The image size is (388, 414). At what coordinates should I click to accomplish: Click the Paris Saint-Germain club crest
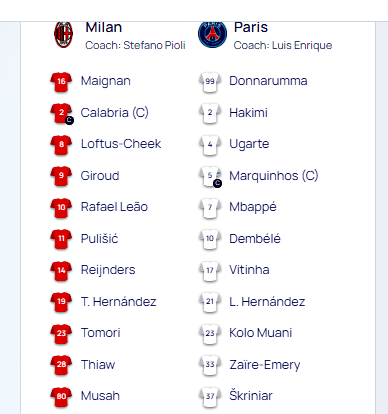[212, 35]
